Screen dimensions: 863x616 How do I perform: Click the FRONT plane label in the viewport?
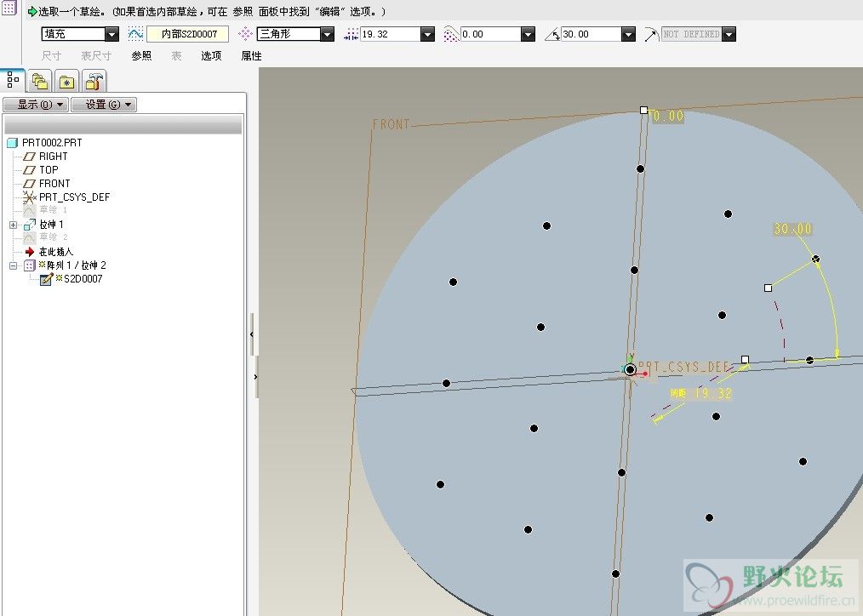click(x=391, y=125)
